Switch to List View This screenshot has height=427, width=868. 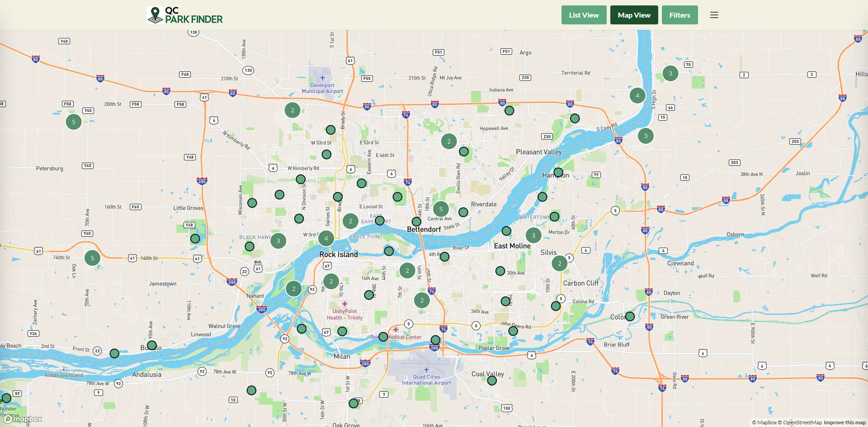tap(584, 15)
